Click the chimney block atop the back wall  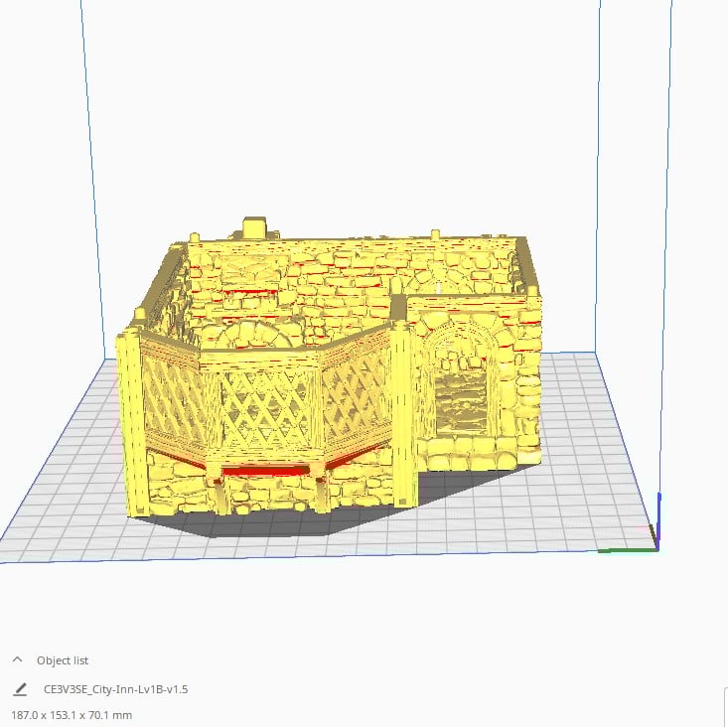click(254, 227)
